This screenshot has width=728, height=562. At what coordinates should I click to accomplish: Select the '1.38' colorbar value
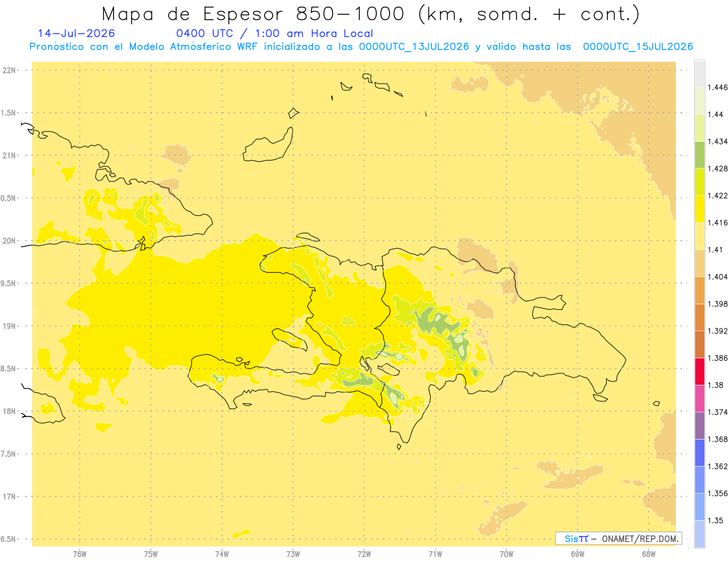click(x=715, y=385)
